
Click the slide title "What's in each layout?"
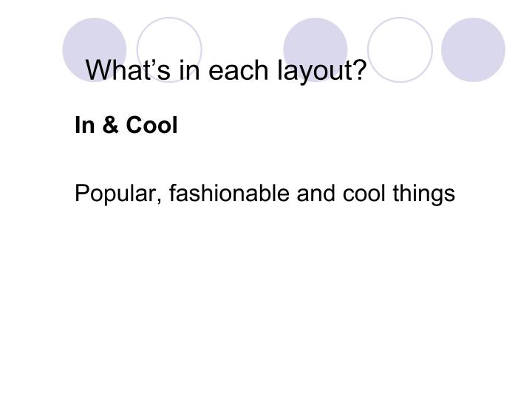(x=226, y=71)
